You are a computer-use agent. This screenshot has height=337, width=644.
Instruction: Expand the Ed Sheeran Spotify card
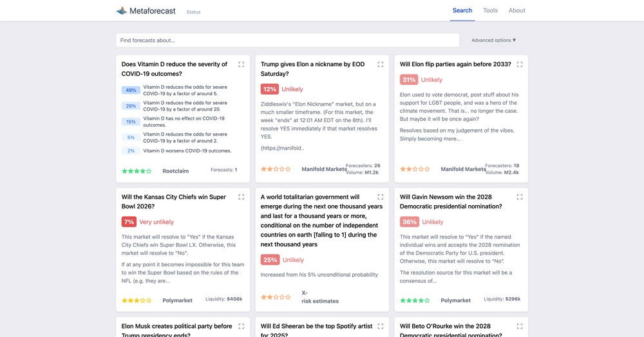381,327
